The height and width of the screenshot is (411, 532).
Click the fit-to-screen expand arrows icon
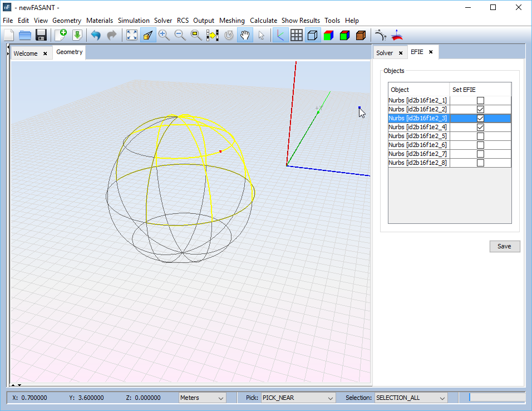132,35
